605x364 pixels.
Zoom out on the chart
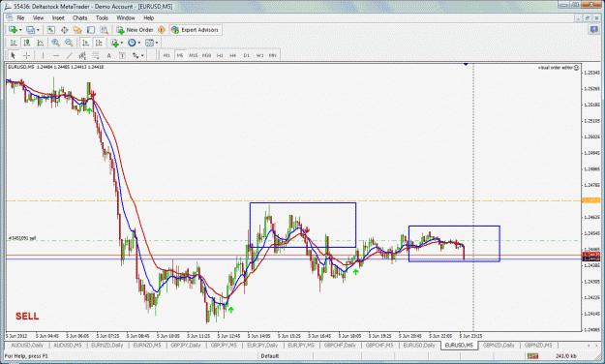coord(69,43)
